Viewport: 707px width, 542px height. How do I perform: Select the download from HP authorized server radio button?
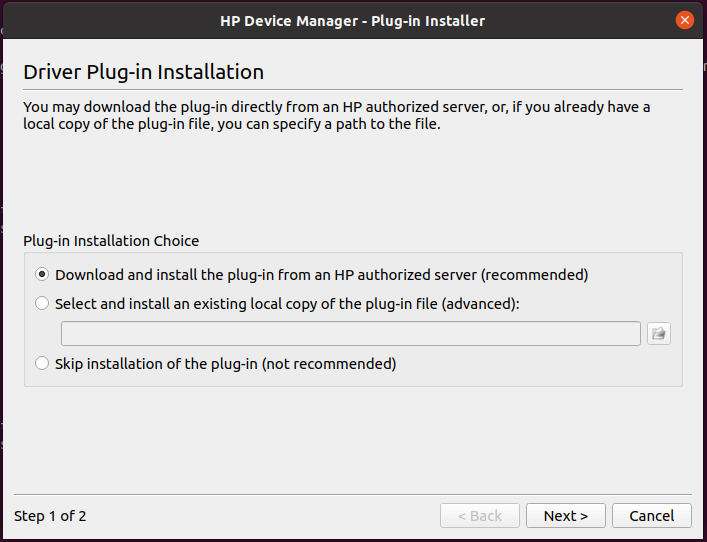pos(42,274)
